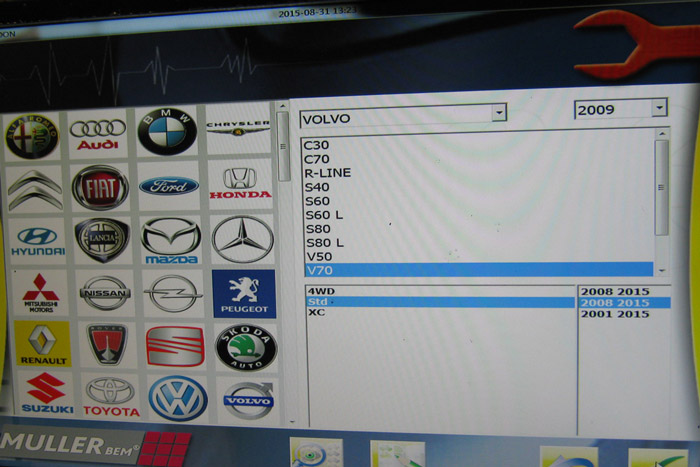This screenshot has width=700, height=467.
Task: Select the Peugeot lion logo
Action: pyautogui.click(x=244, y=293)
